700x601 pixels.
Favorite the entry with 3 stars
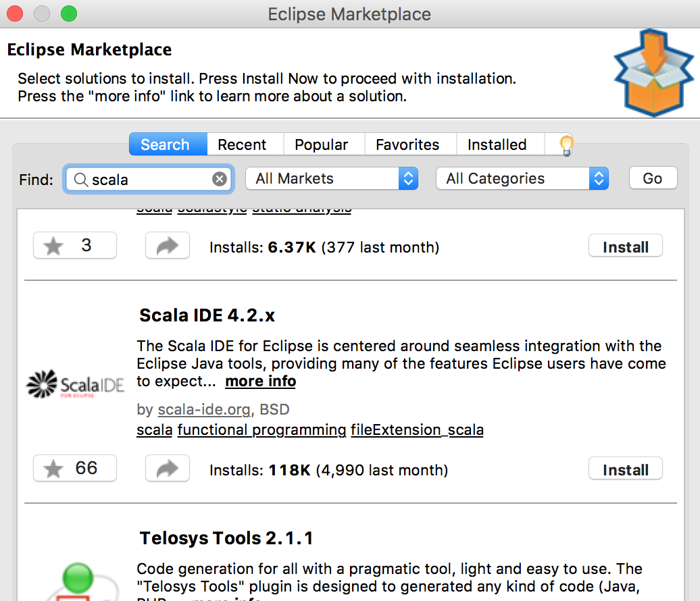(x=75, y=245)
